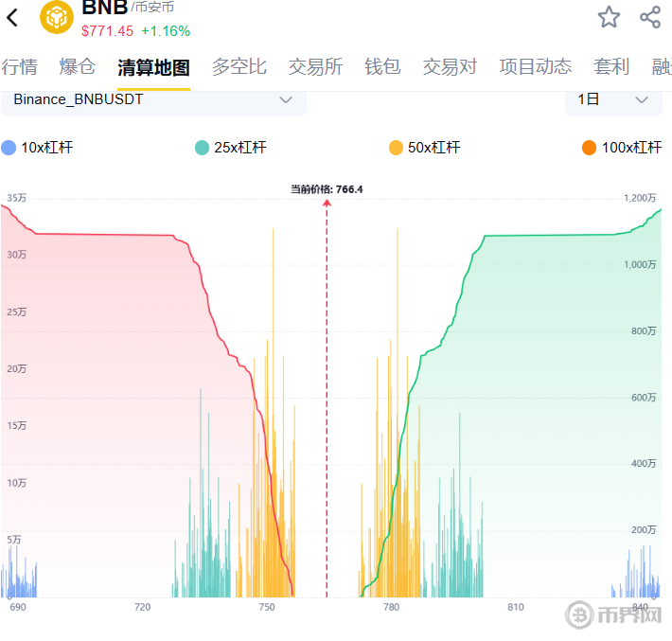The height and width of the screenshot is (641, 672).
Task: Open the share icon
Action: click(650, 17)
